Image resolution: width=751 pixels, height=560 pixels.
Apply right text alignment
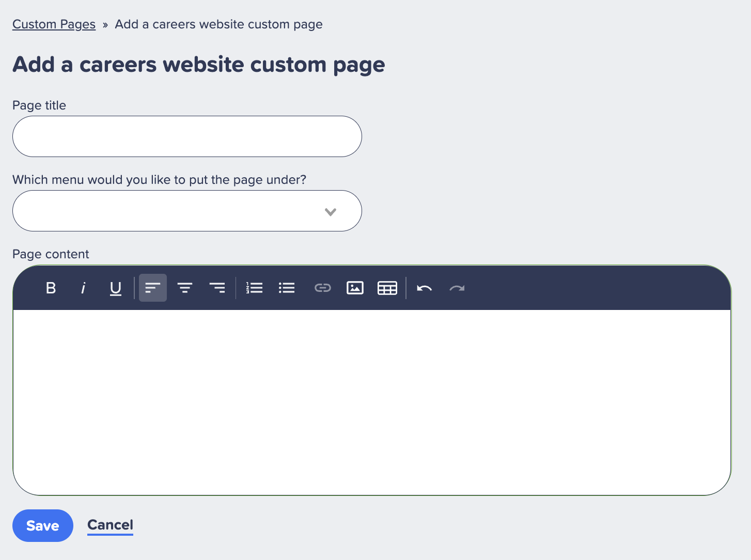pyautogui.click(x=217, y=288)
